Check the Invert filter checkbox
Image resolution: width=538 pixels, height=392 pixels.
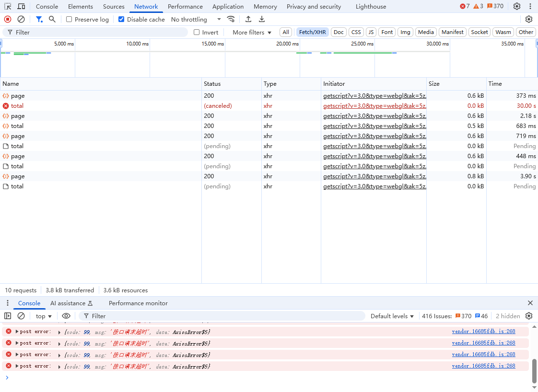click(x=197, y=32)
